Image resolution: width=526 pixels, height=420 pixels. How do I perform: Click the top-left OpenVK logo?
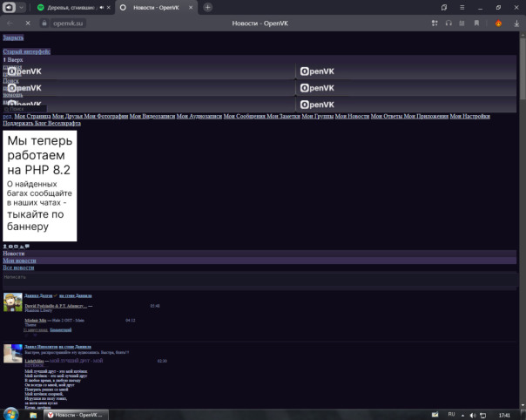24,71
